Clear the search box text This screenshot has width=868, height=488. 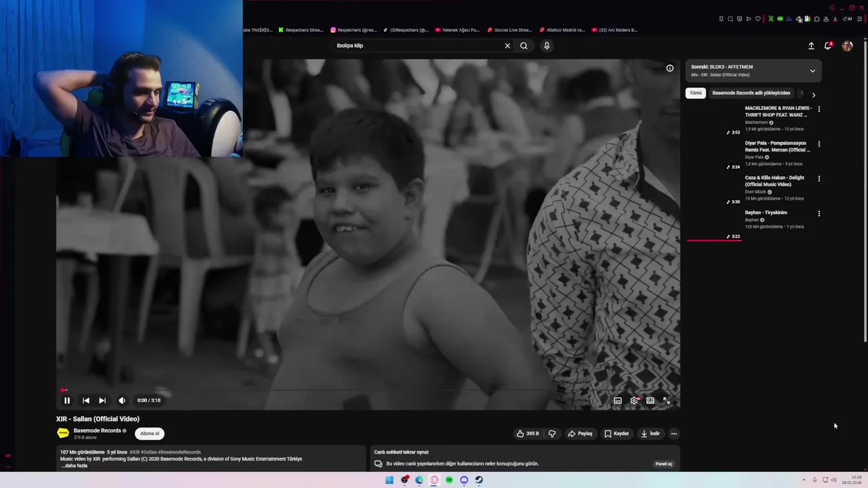(x=507, y=45)
